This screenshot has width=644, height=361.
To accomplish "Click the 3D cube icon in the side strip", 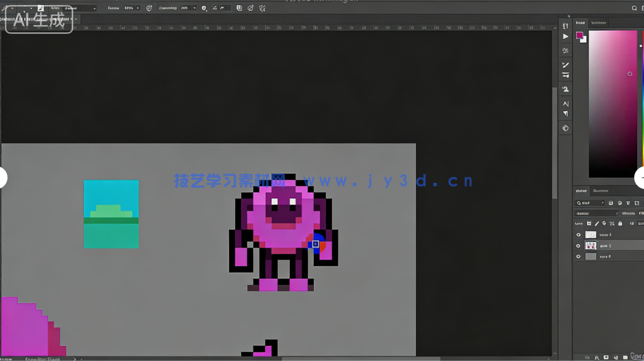I will click(565, 128).
